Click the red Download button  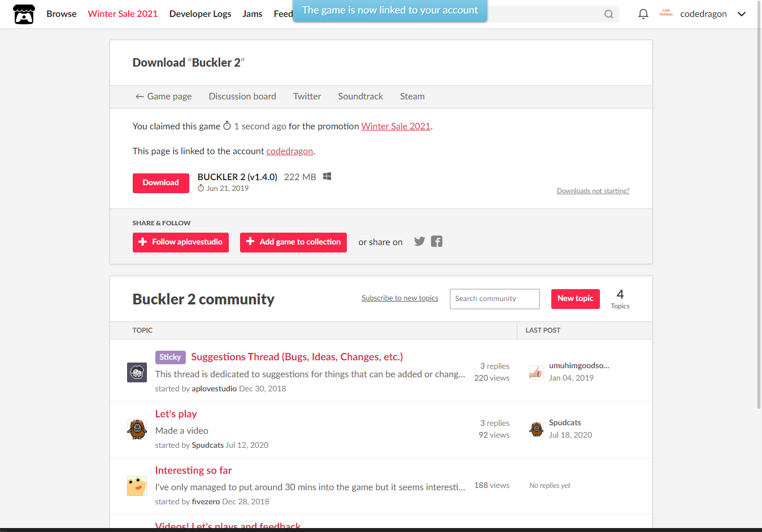point(161,183)
